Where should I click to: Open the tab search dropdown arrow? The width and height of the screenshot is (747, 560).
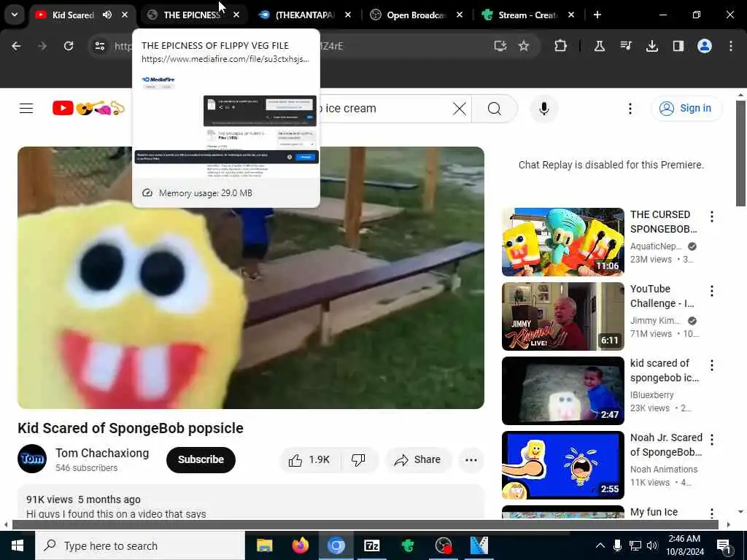click(x=15, y=15)
